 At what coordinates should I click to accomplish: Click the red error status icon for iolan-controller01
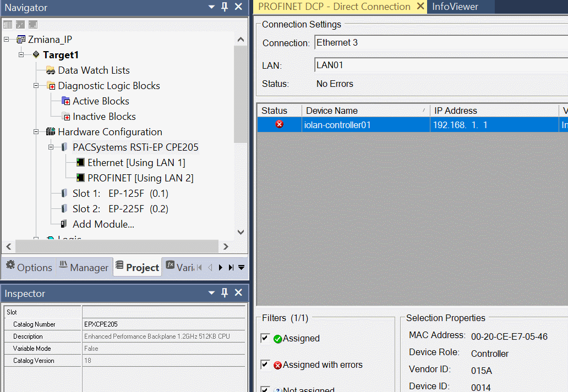tap(279, 124)
